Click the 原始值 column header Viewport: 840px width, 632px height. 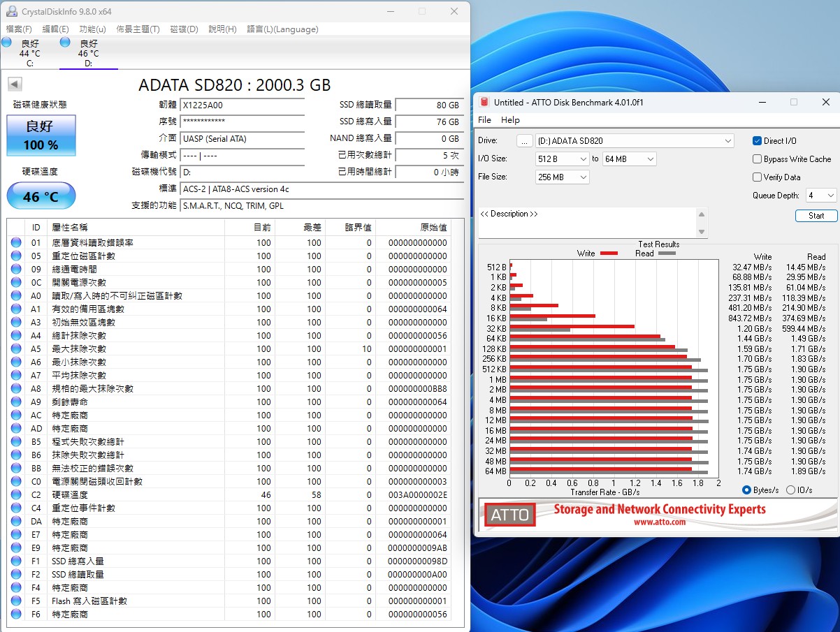point(413,227)
